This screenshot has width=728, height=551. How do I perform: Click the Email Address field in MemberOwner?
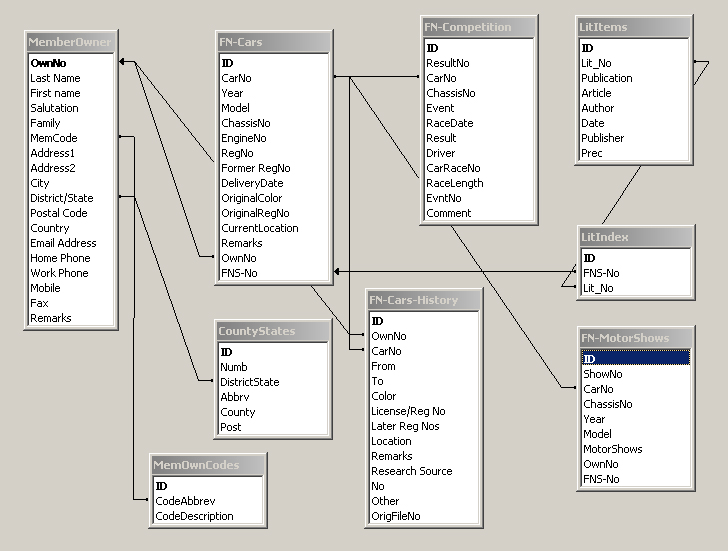pyautogui.click(x=63, y=243)
